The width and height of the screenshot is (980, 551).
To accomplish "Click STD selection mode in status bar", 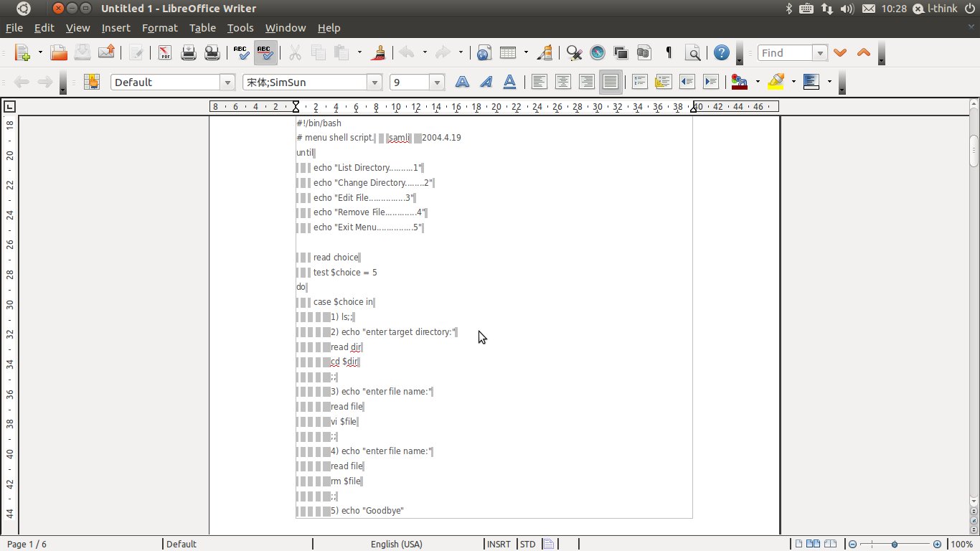I will (527, 544).
